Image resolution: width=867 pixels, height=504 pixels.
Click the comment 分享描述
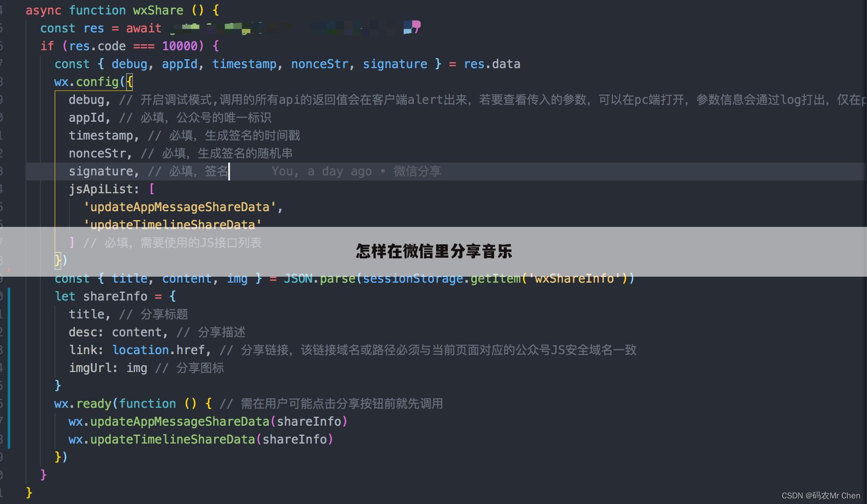[211, 332]
